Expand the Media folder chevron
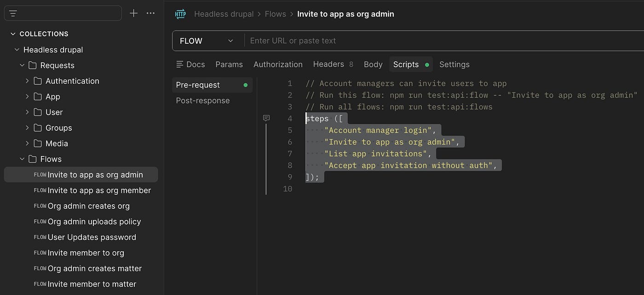The image size is (644, 295). pos(27,144)
